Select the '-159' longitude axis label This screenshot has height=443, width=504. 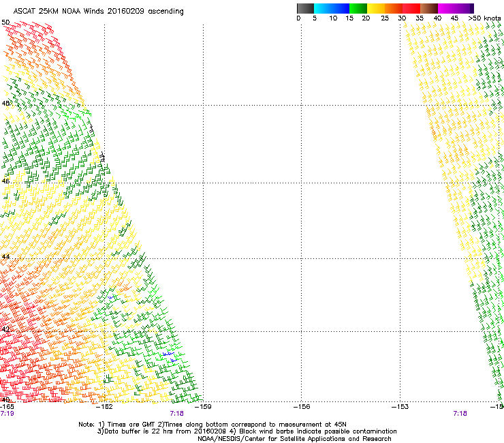[203, 407]
